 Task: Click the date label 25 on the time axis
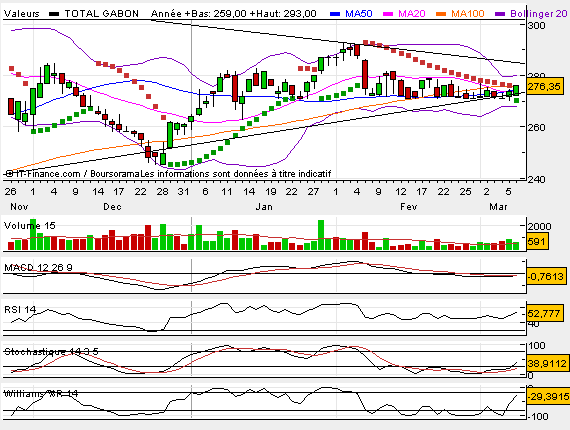coord(466,192)
